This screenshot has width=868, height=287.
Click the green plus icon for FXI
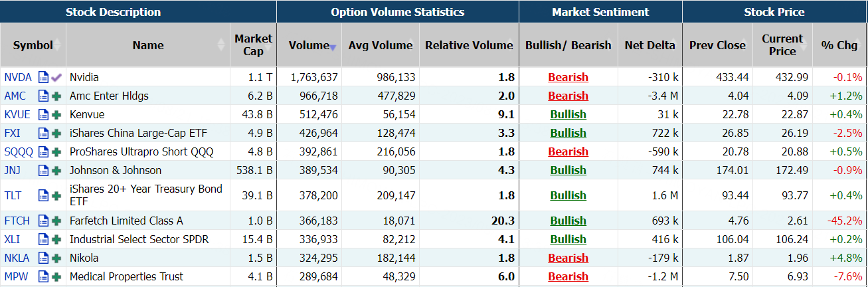[56, 133]
